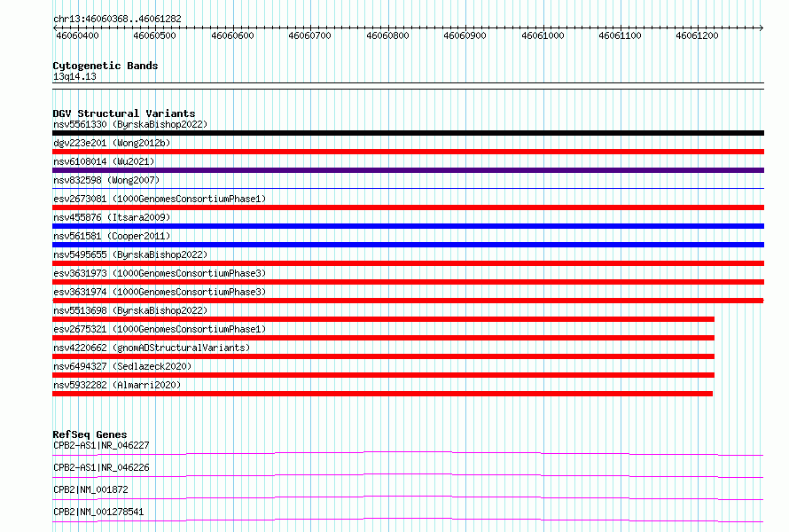Click the red bar for nsv5495655
The height and width of the screenshot is (532, 789).
coord(408,263)
